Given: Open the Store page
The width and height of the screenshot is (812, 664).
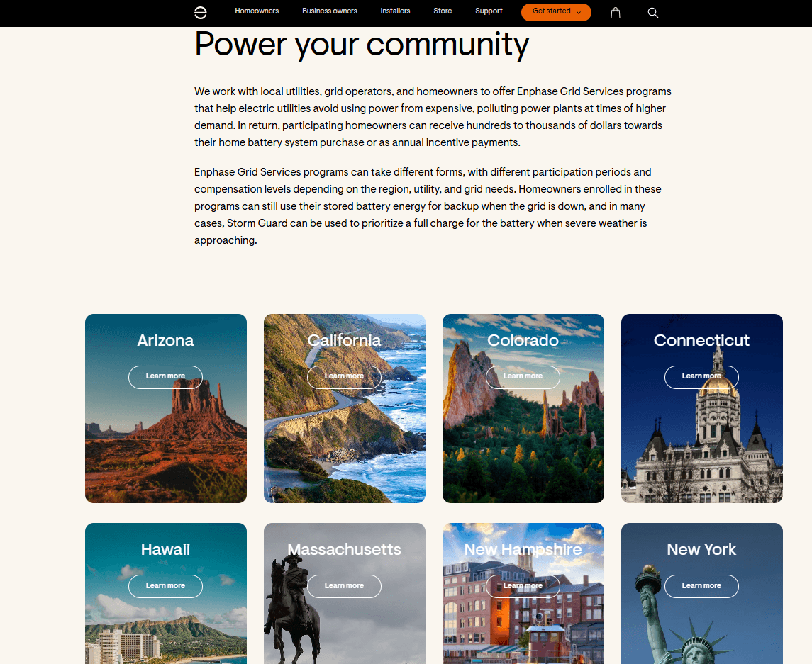Looking at the screenshot, I should (443, 11).
